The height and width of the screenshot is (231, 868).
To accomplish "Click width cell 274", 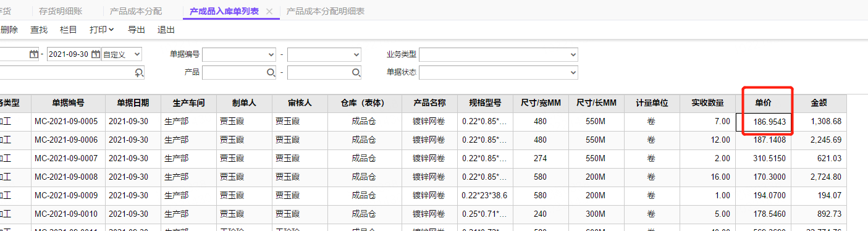I will [541, 159].
